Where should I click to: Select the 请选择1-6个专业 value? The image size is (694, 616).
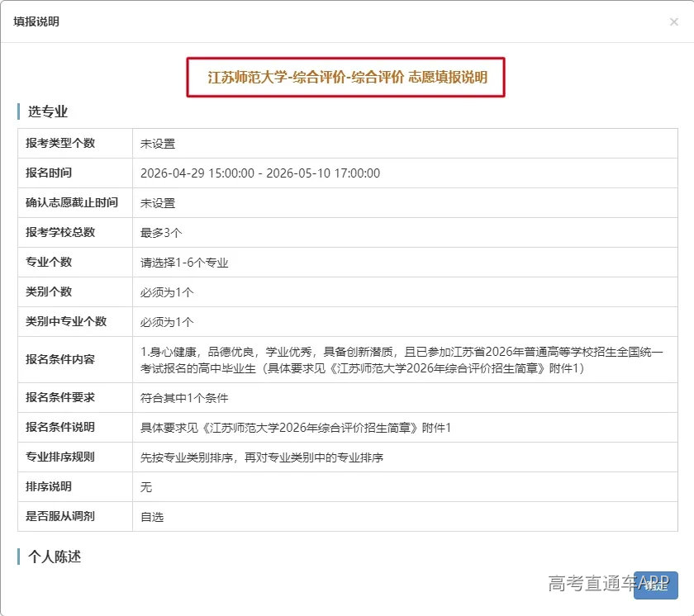pos(184,263)
